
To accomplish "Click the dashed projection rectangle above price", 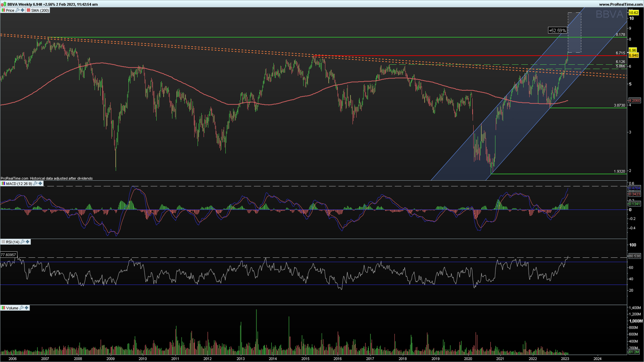I will (574, 33).
